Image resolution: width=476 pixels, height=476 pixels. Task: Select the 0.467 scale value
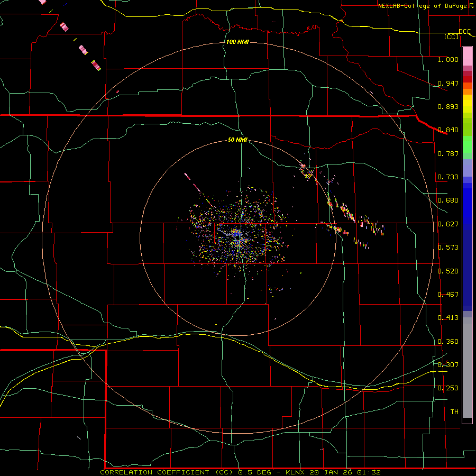click(448, 294)
